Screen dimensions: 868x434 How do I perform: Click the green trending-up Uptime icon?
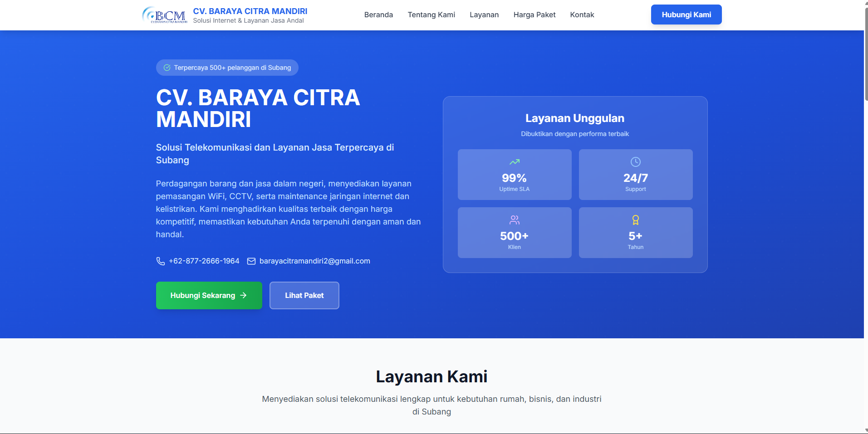514,162
